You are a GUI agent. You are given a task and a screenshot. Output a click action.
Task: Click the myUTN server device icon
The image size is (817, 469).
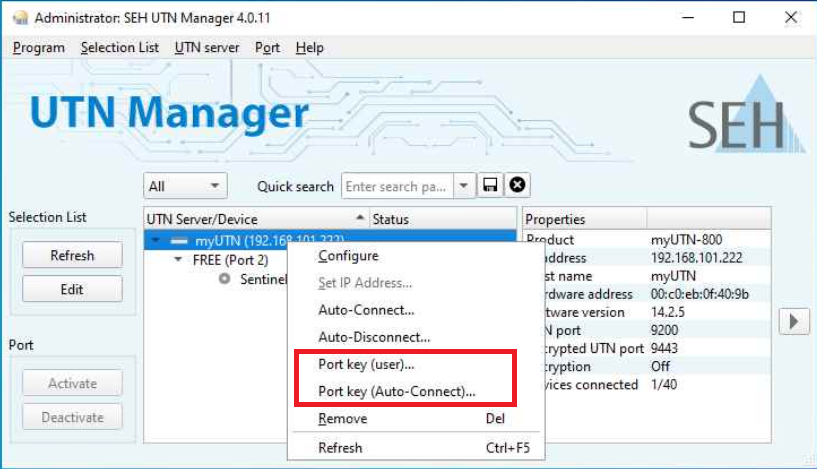click(x=179, y=241)
